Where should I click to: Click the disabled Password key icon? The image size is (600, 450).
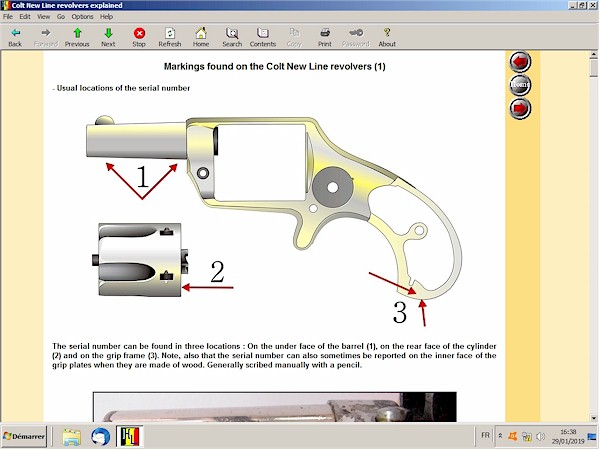click(x=356, y=37)
